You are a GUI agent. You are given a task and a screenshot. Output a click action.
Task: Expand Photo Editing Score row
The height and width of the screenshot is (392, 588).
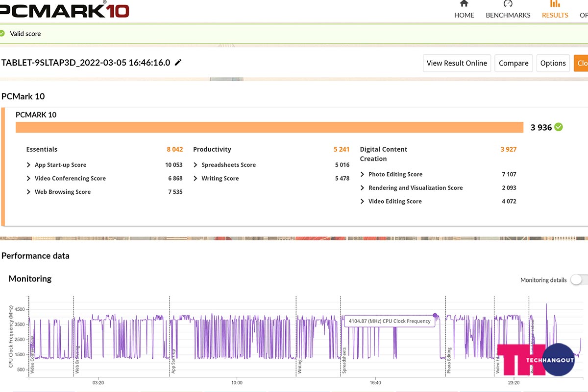coord(363,174)
